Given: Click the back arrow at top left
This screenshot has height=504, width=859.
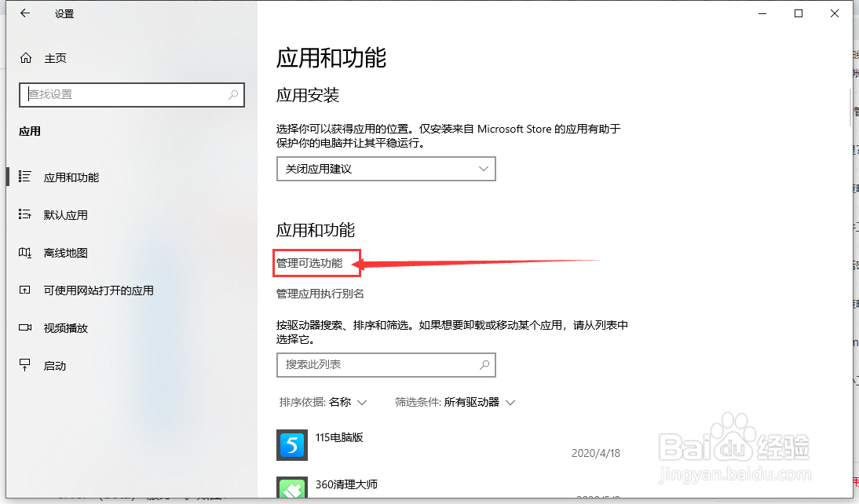Looking at the screenshot, I should tap(24, 13).
